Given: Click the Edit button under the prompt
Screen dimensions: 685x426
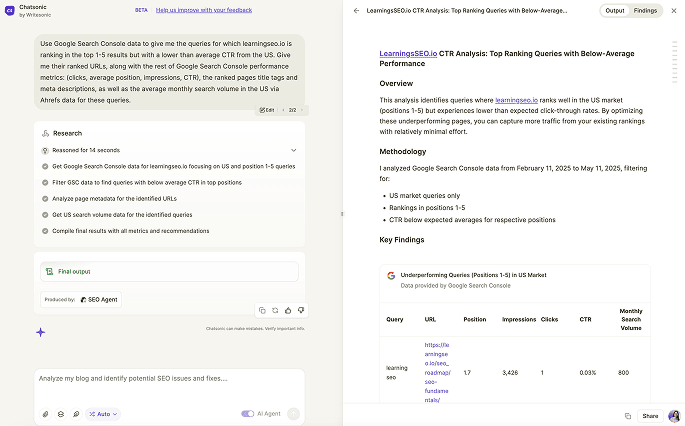Looking at the screenshot, I should coord(267,110).
